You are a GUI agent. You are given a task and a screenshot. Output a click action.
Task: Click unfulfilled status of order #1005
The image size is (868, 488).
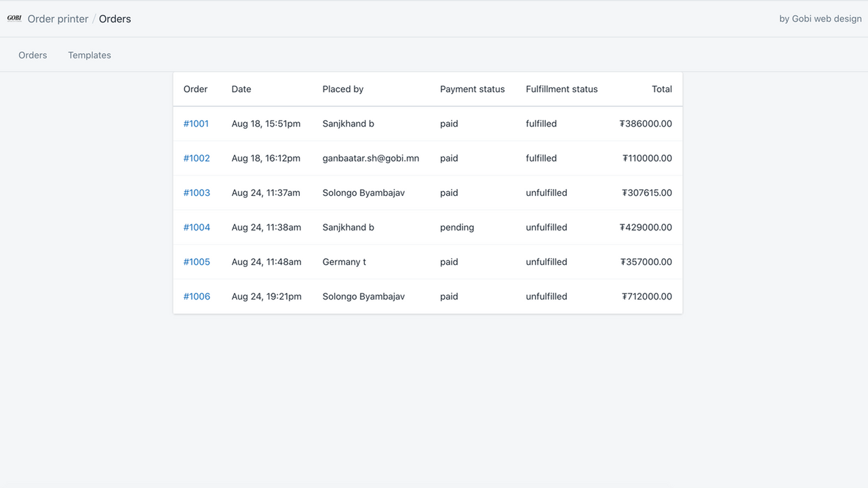click(x=547, y=262)
